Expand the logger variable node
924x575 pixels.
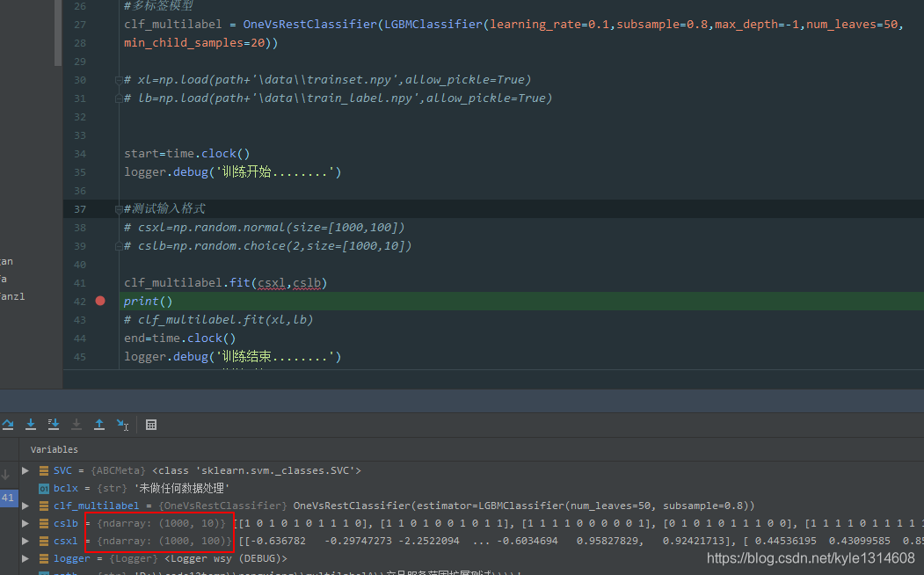[25, 558]
